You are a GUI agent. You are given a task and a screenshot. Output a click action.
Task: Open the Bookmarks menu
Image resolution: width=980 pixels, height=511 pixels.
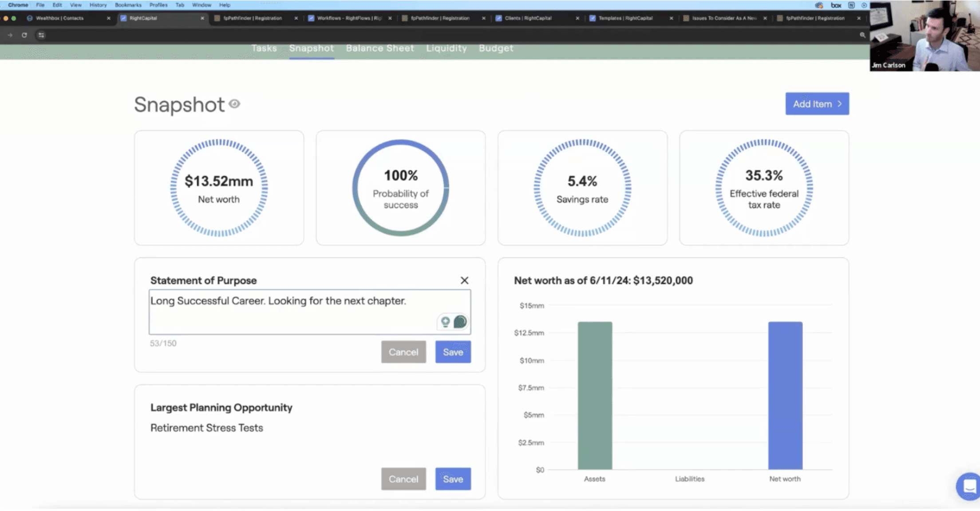pyautogui.click(x=128, y=5)
